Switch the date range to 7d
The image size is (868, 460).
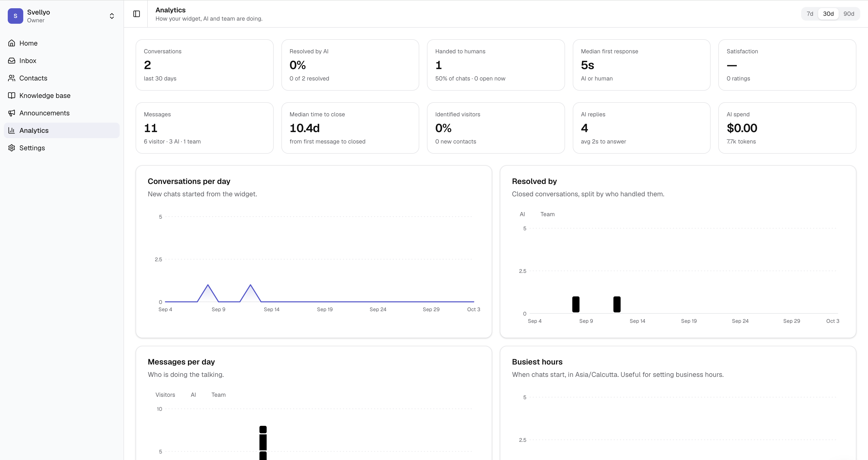click(x=810, y=14)
